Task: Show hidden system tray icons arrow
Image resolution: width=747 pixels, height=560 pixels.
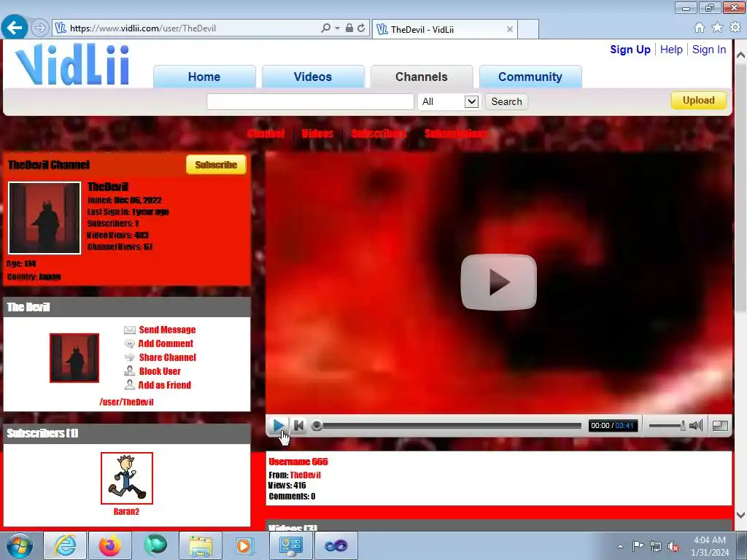Action: pyautogui.click(x=620, y=546)
